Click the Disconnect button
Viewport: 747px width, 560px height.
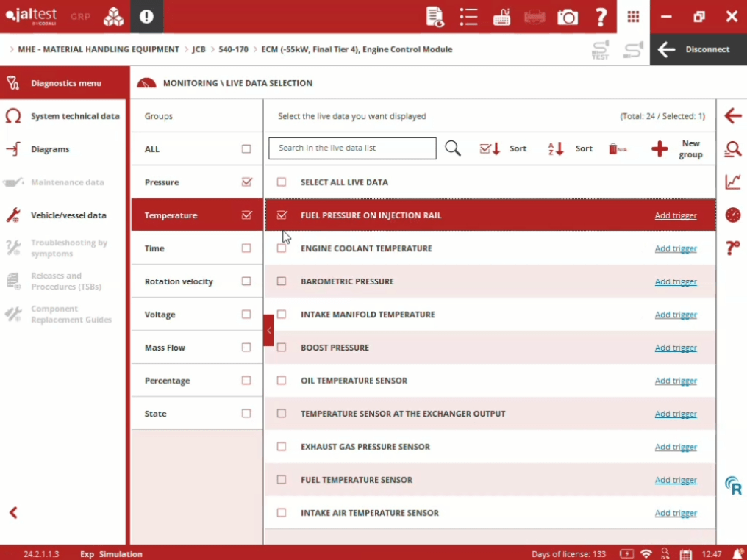click(x=698, y=49)
